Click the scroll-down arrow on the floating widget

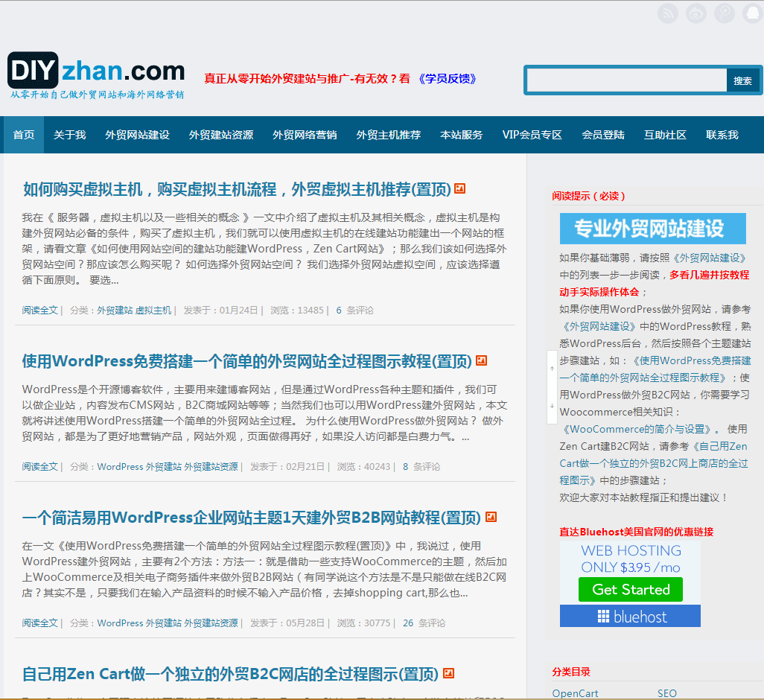[x=552, y=406]
